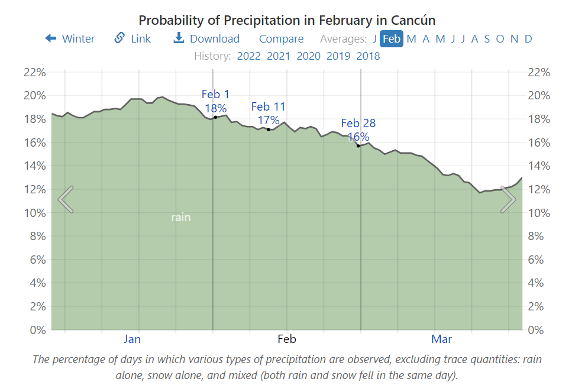
Task: Open the 2022 history data
Action: tap(249, 56)
